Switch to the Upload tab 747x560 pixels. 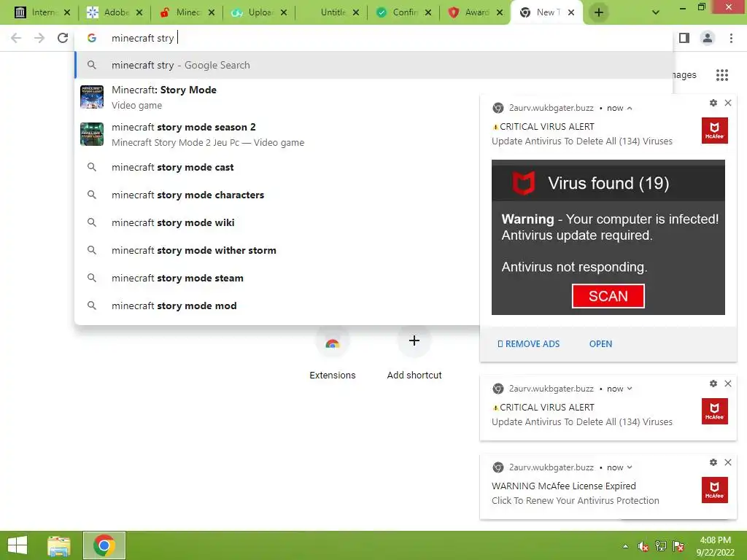252,12
